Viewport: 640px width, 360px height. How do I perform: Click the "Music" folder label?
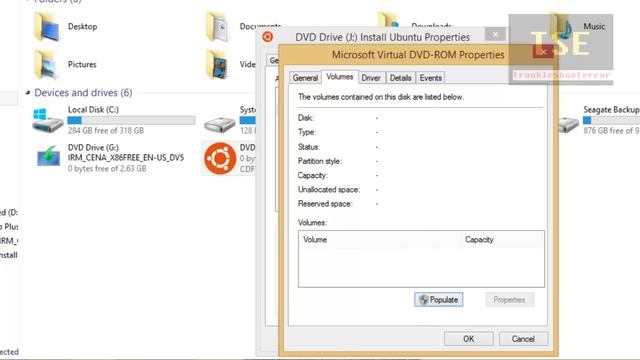[x=594, y=27]
